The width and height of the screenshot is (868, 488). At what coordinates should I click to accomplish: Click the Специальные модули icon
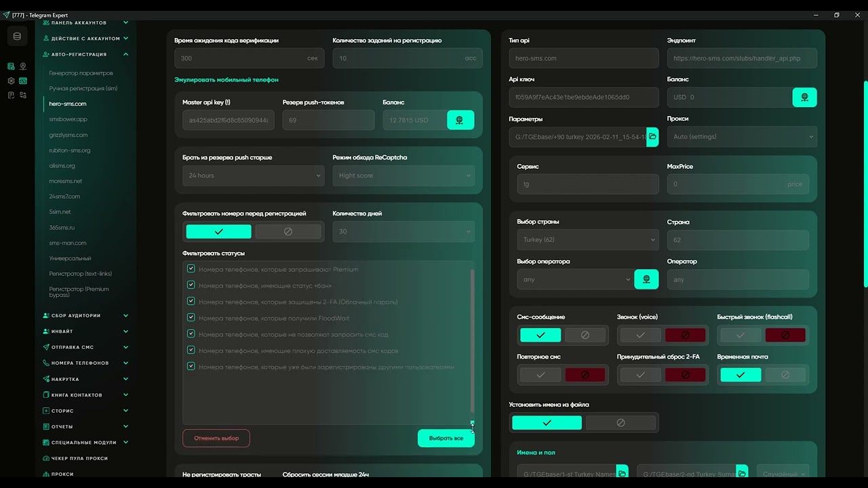coord(45,443)
